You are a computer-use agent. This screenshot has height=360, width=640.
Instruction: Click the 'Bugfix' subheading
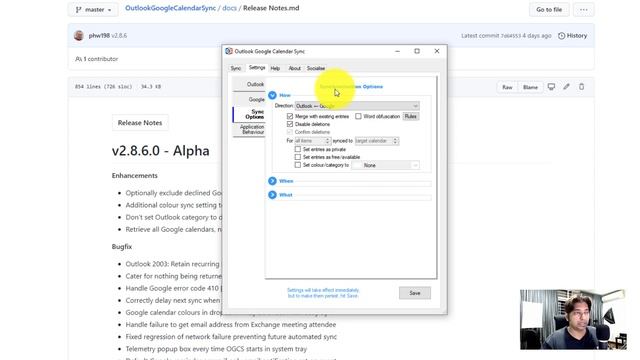(122, 247)
